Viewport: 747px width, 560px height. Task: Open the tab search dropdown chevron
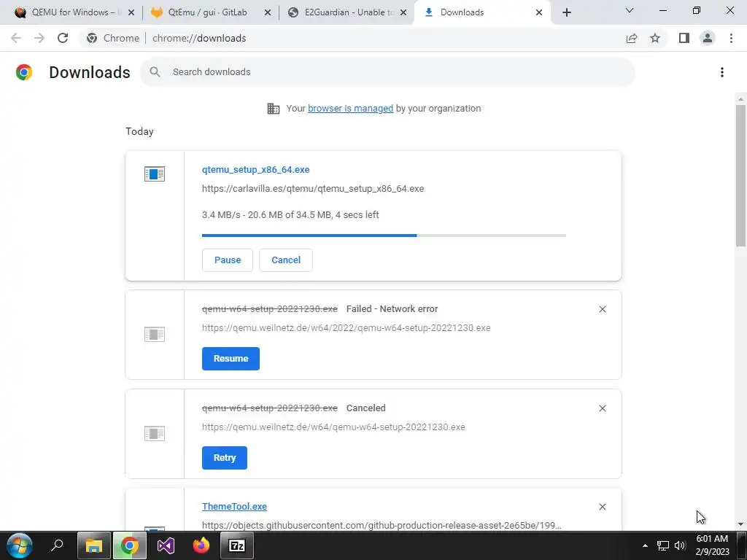coord(630,10)
